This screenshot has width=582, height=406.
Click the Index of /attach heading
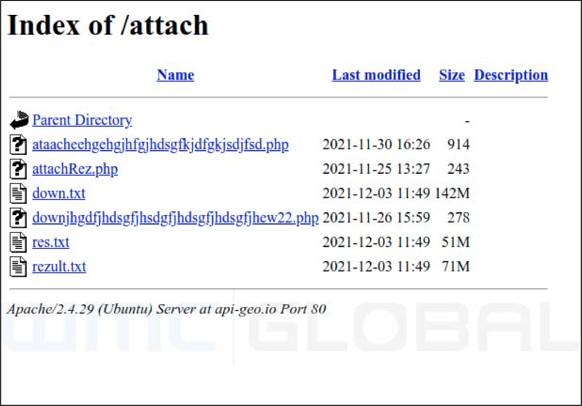click(x=108, y=25)
